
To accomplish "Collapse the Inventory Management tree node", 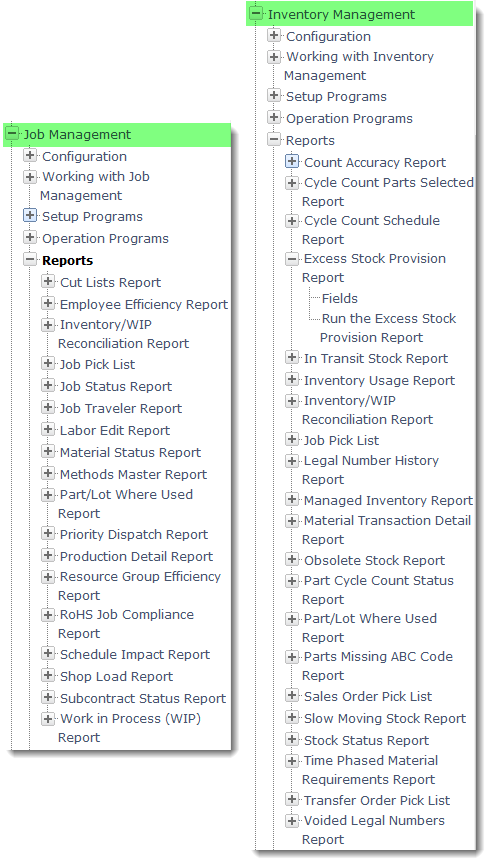I will click(x=256, y=14).
